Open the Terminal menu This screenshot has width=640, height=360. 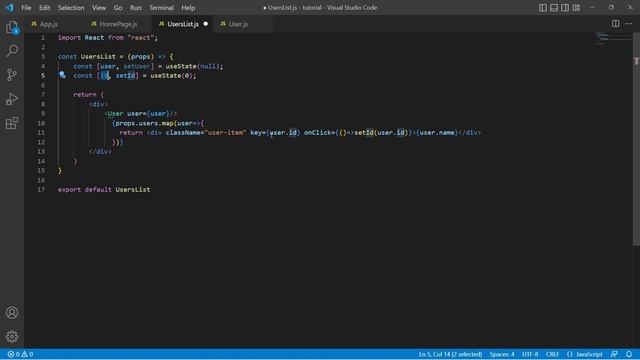(x=161, y=7)
